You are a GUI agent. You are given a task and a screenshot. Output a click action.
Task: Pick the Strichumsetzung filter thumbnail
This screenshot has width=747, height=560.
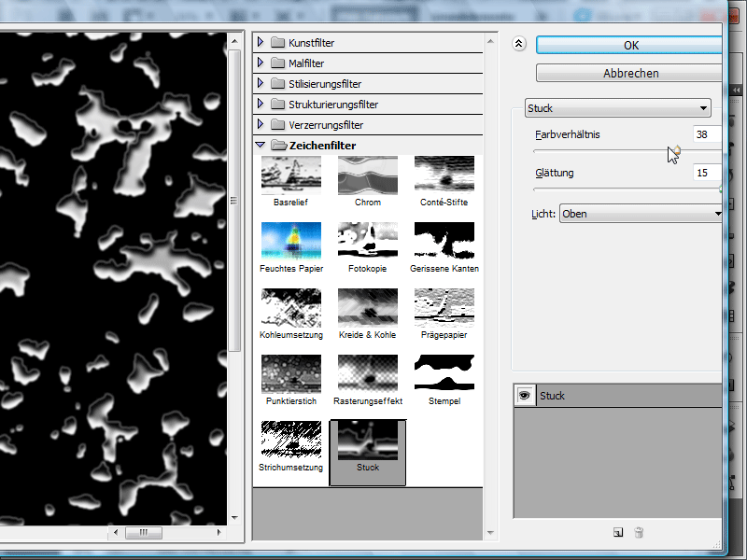point(291,440)
